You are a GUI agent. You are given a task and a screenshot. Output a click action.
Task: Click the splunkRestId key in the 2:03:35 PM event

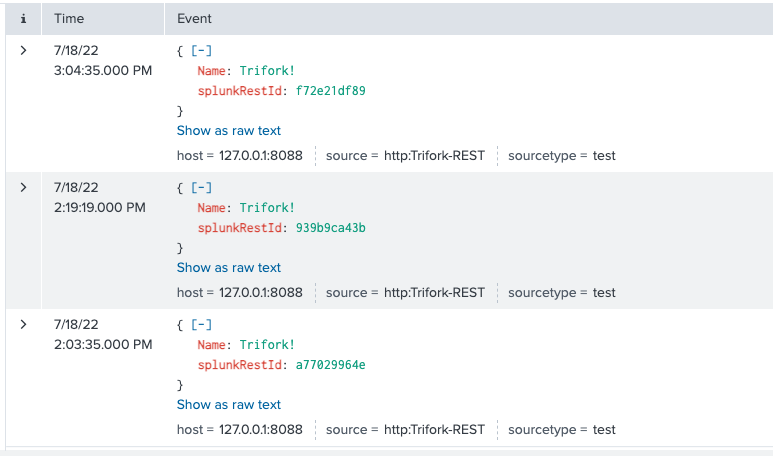(x=240, y=365)
